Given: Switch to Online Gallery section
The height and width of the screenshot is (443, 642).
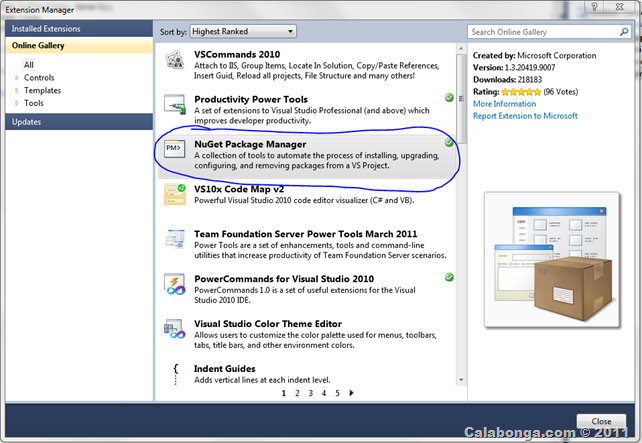Looking at the screenshot, I should click(x=79, y=45).
